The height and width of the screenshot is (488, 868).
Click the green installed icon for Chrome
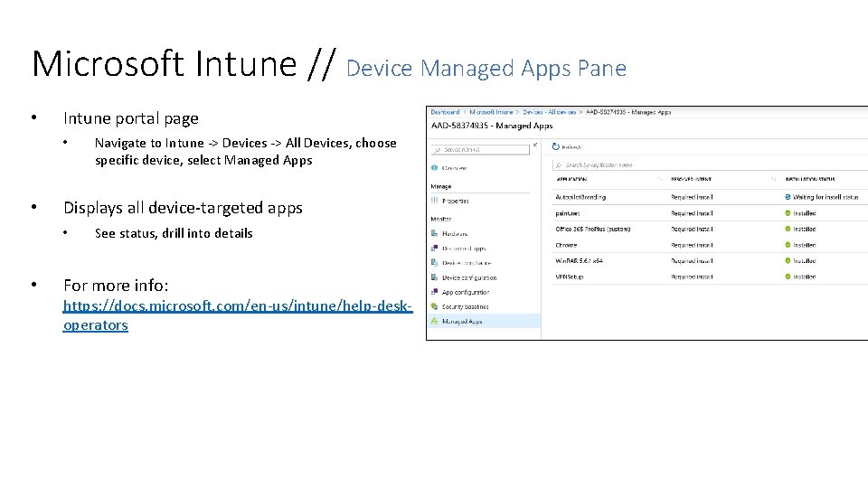tap(788, 245)
